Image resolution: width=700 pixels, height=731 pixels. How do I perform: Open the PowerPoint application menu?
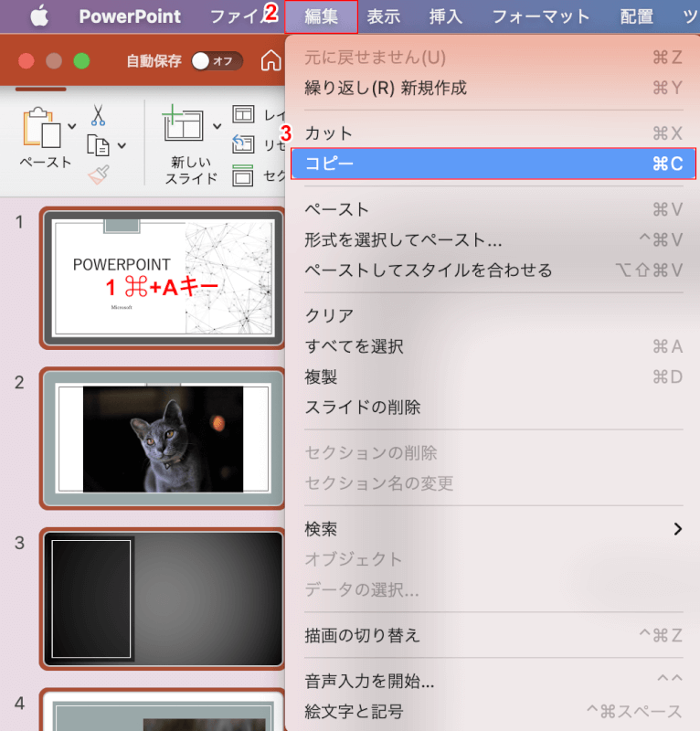[x=130, y=16]
